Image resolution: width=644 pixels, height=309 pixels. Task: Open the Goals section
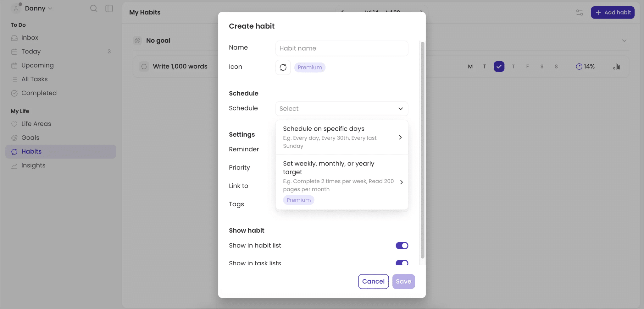[30, 138]
